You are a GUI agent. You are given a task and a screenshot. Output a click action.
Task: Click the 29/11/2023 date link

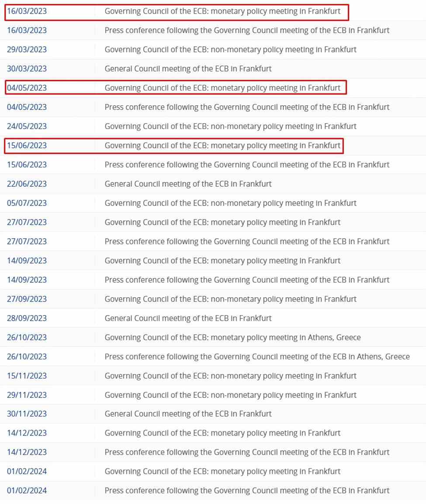point(27,395)
